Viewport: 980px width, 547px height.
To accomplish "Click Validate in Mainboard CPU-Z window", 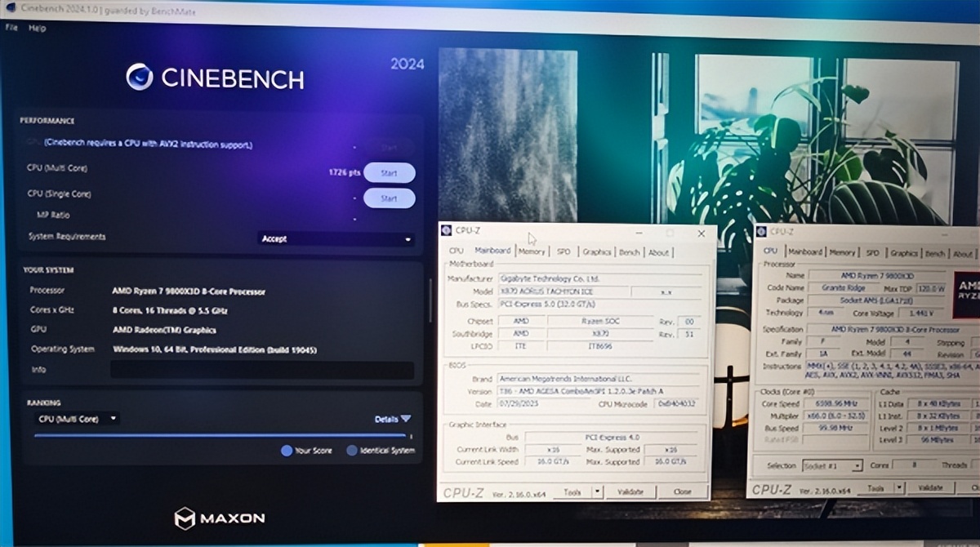I will coord(630,492).
